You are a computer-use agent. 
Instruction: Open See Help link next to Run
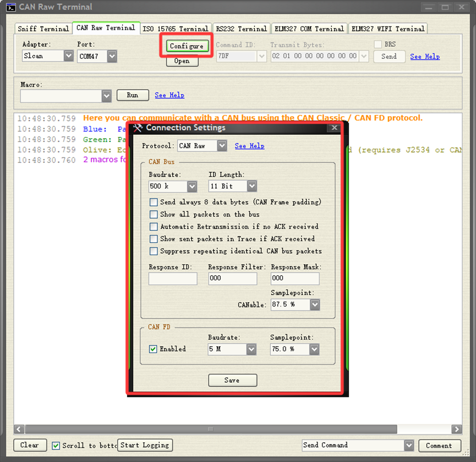[x=169, y=95]
